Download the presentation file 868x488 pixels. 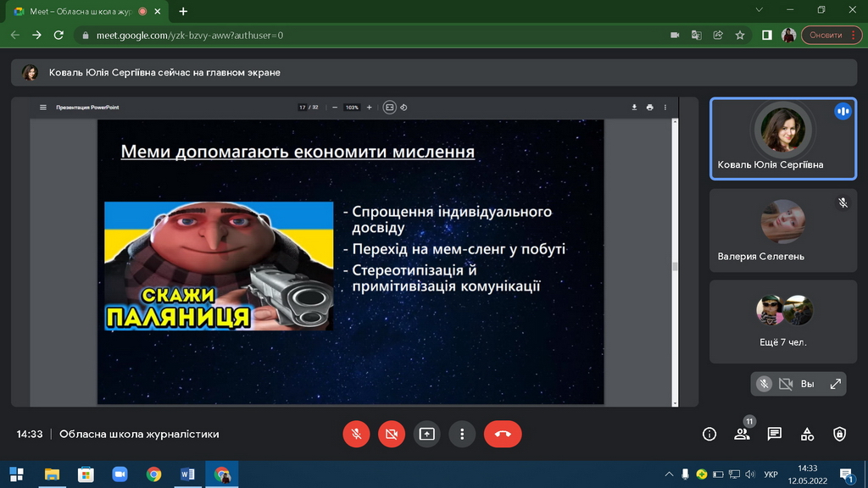pyautogui.click(x=634, y=108)
